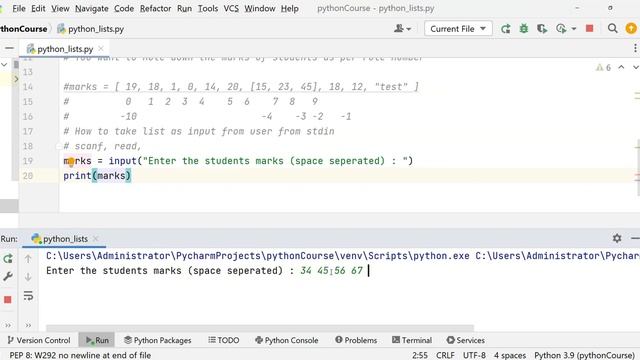The image size is (640, 360).
Task: Change UTF-8 file encoding in status bar
Action: coord(474,355)
